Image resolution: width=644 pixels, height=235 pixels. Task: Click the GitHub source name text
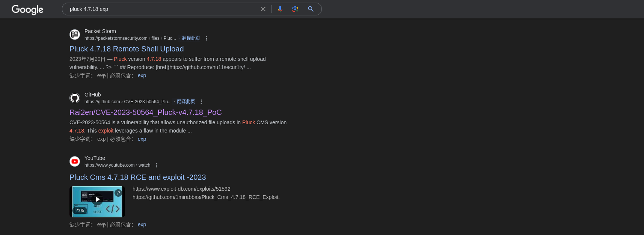[93, 95]
